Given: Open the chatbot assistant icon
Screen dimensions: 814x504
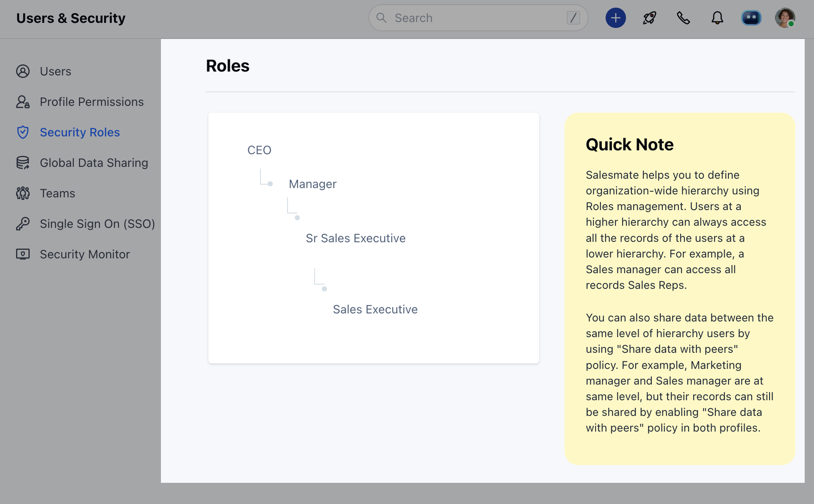Looking at the screenshot, I should pyautogui.click(x=751, y=18).
